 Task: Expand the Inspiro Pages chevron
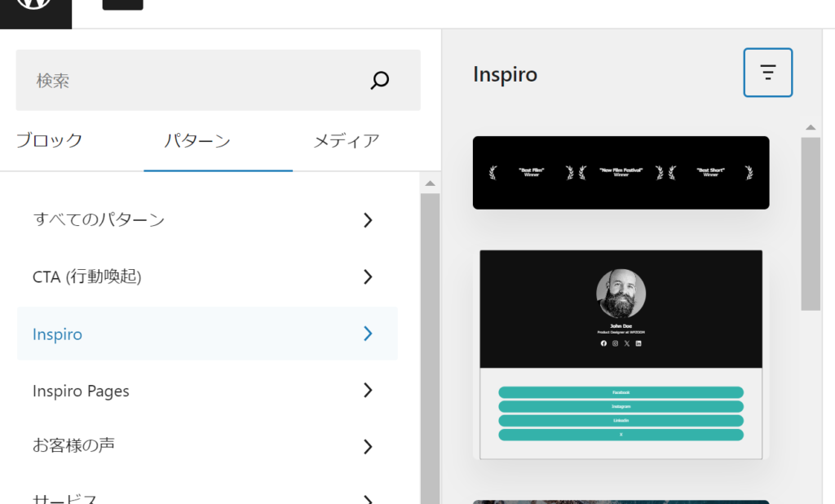tap(368, 391)
